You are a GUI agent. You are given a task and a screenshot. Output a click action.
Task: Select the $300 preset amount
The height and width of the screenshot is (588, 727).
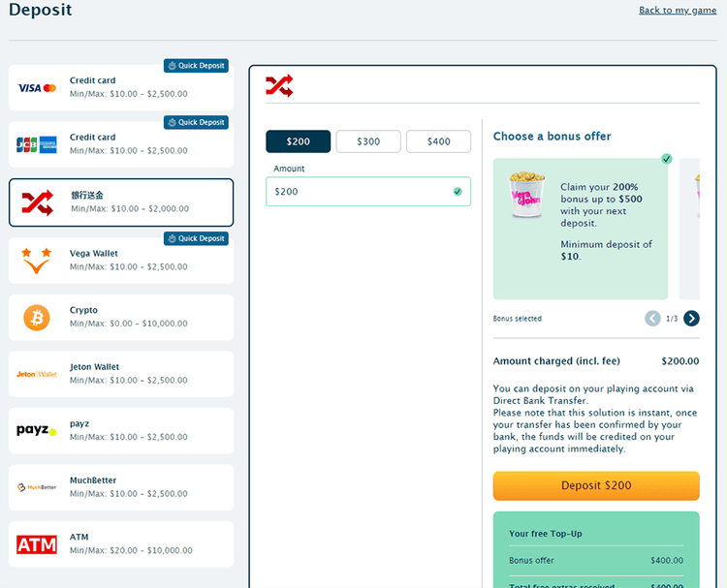[368, 141]
